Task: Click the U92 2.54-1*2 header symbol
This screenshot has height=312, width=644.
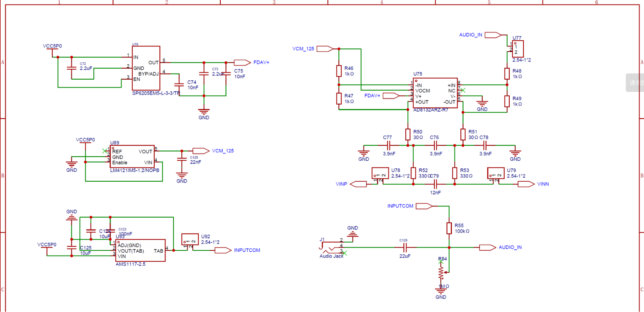Action: pyautogui.click(x=190, y=239)
